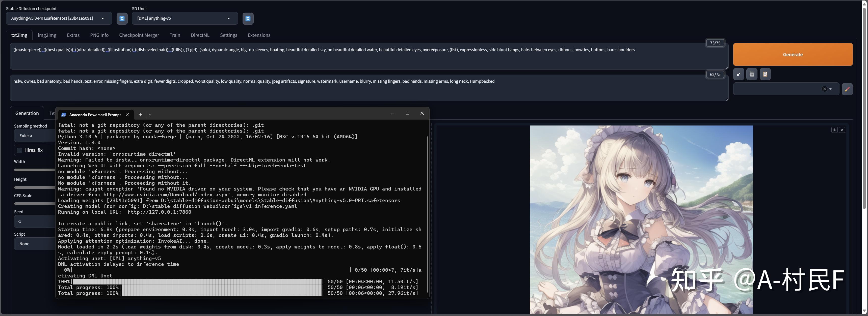868x316 pixels.
Task: Clear the prompt with the trash bin icon
Action: click(752, 74)
